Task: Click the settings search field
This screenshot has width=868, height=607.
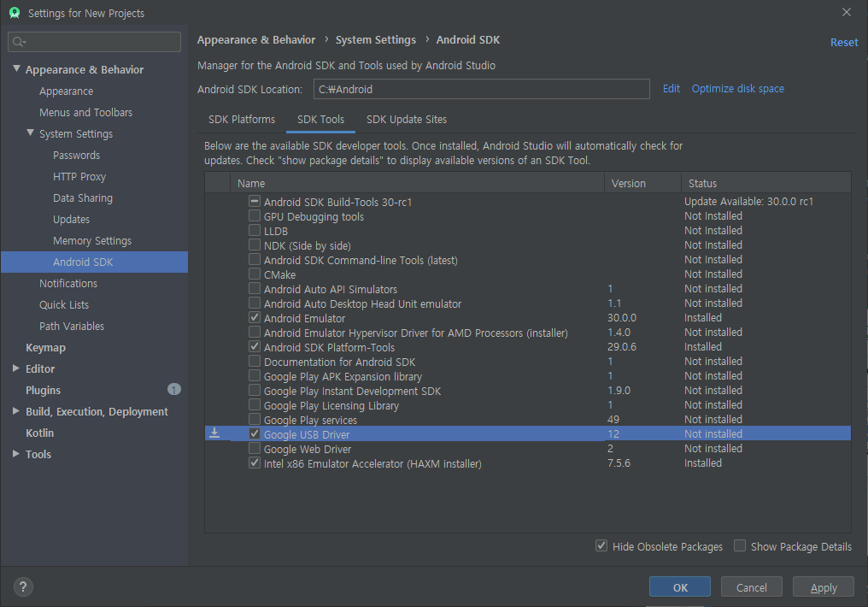Action: 94,42
